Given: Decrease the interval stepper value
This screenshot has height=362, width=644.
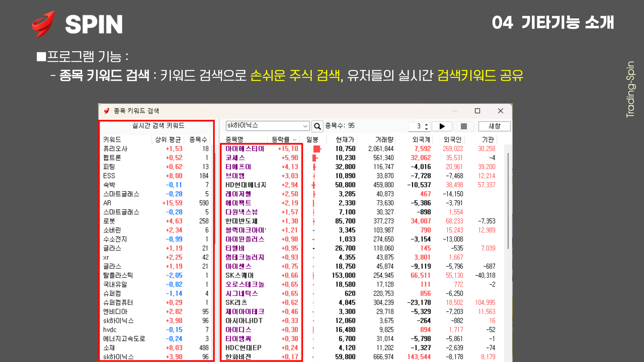Looking at the screenshot, I should tap(426, 129).
